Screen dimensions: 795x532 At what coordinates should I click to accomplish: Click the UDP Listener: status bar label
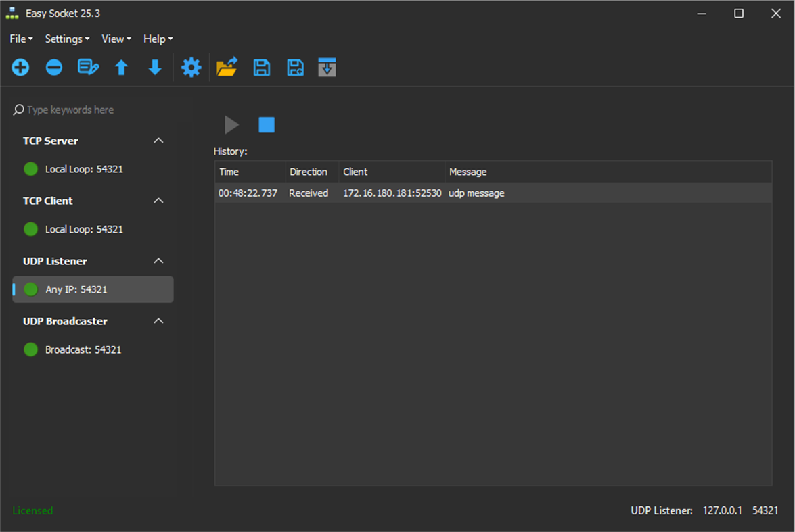point(662,511)
